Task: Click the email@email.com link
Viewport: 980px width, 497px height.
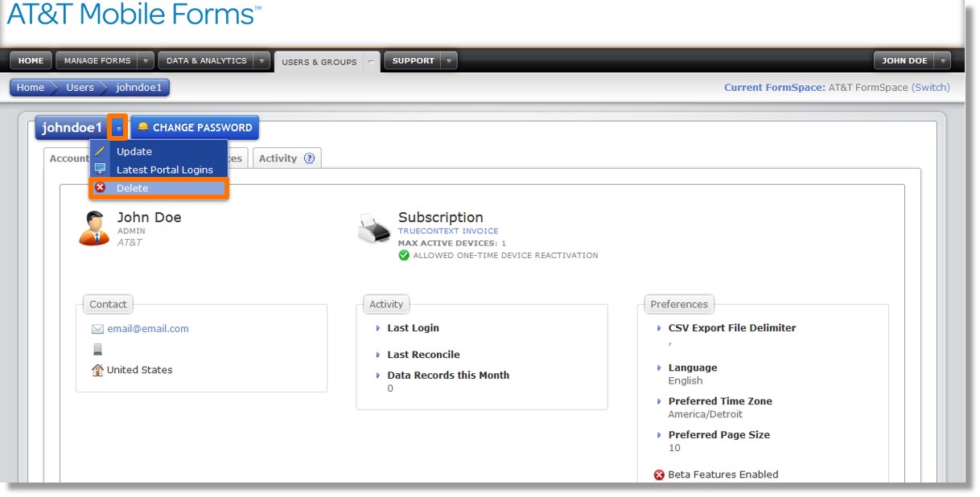Action: point(148,329)
